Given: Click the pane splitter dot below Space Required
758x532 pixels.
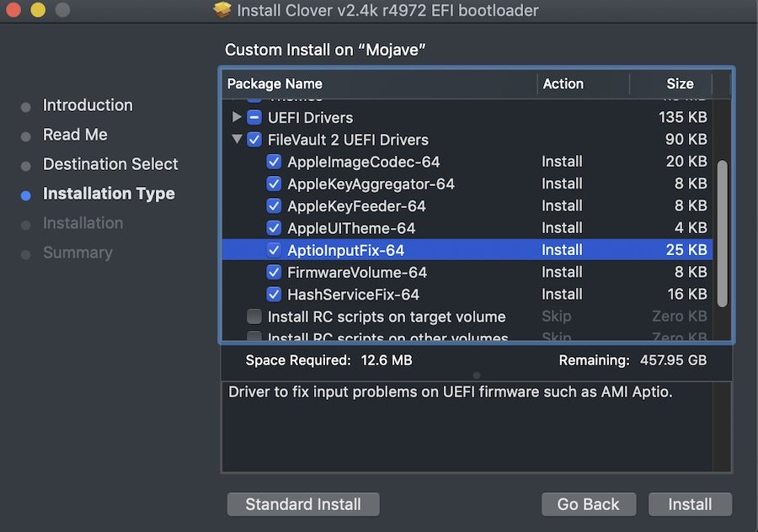Looking at the screenshot, I should click(477, 375).
